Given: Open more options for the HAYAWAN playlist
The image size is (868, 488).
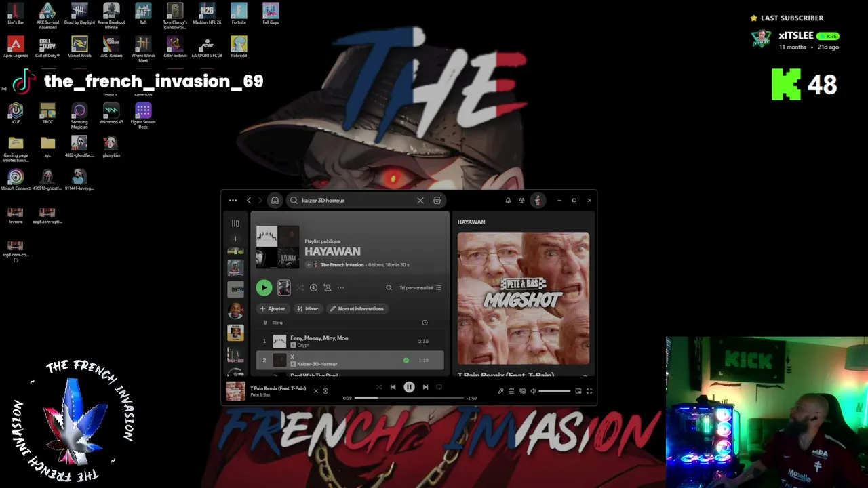Looking at the screenshot, I should click(340, 288).
